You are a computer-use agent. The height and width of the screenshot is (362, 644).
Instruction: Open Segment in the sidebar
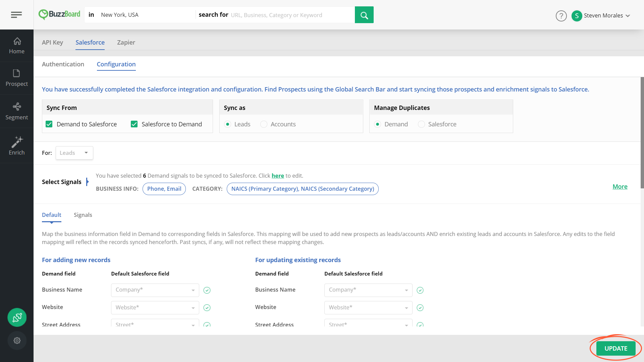17,111
